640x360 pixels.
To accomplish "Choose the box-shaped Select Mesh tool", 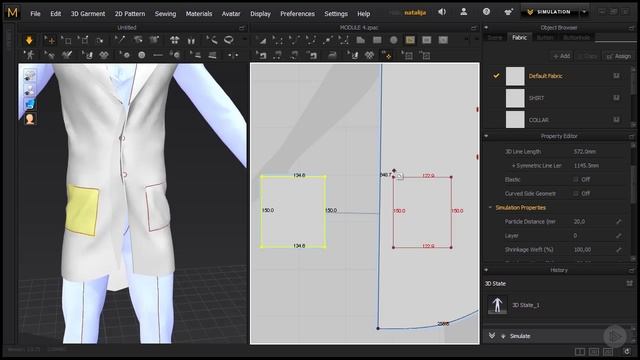I will (x=67, y=40).
